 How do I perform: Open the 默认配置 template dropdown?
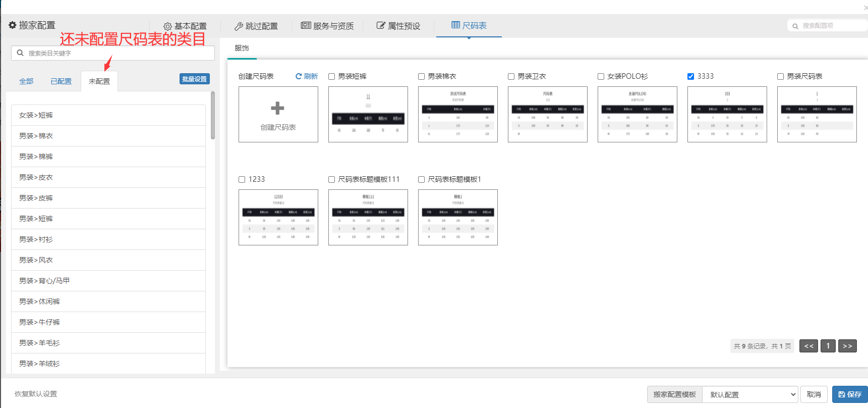click(x=749, y=395)
